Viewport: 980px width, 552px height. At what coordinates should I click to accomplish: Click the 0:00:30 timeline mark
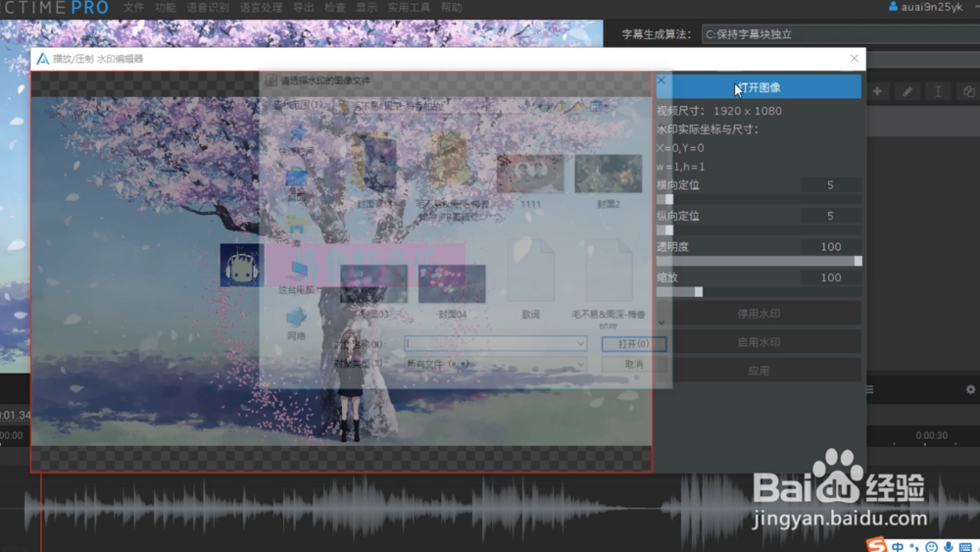(x=931, y=435)
